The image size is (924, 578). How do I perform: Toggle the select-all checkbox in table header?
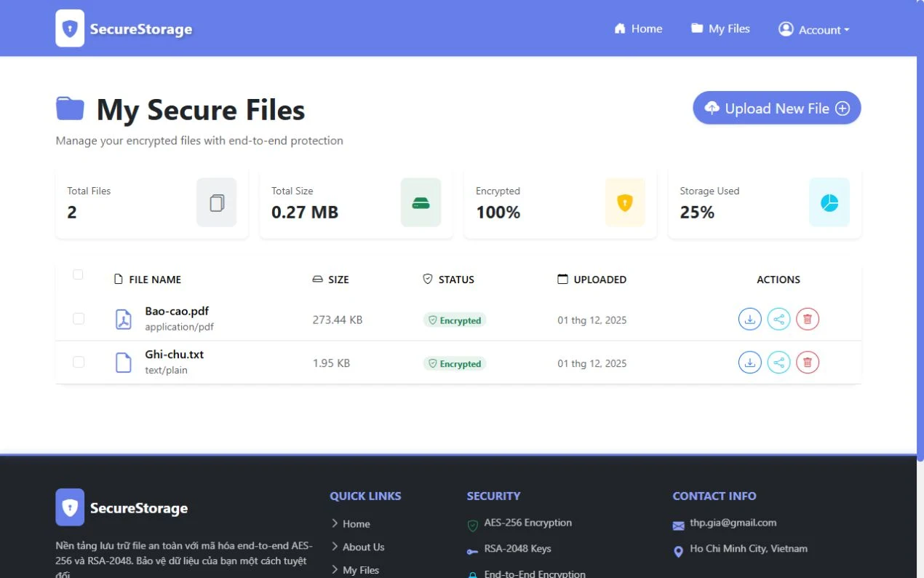point(78,274)
